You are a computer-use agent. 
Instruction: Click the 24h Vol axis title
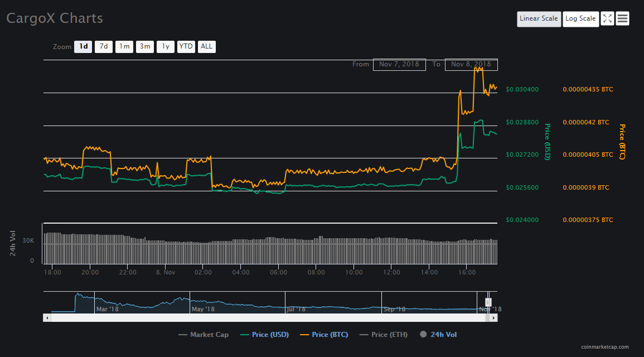pos(13,243)
